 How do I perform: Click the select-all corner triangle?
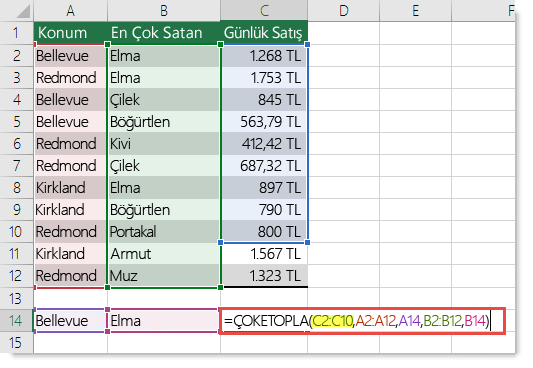point(23,12)
